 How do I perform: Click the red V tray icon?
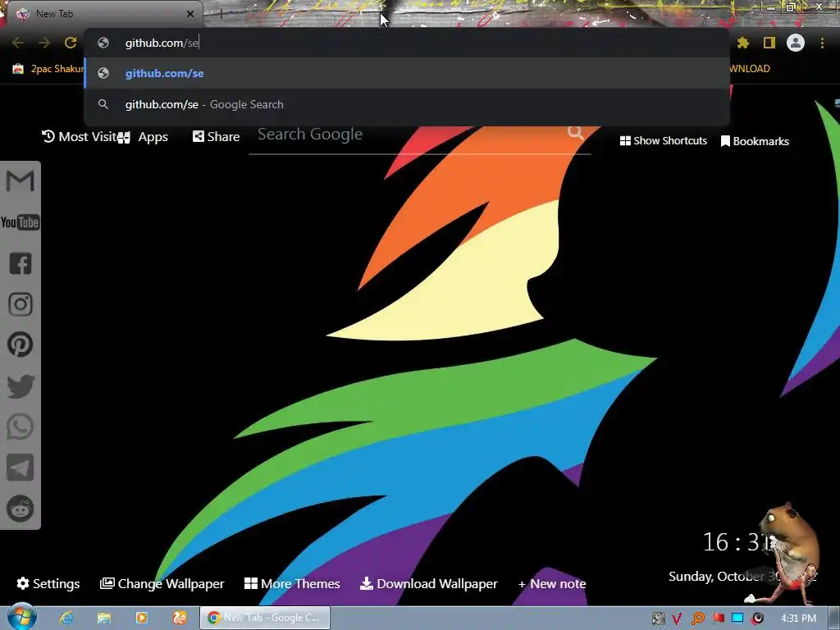pyautogui.click(x=677, y=619)
